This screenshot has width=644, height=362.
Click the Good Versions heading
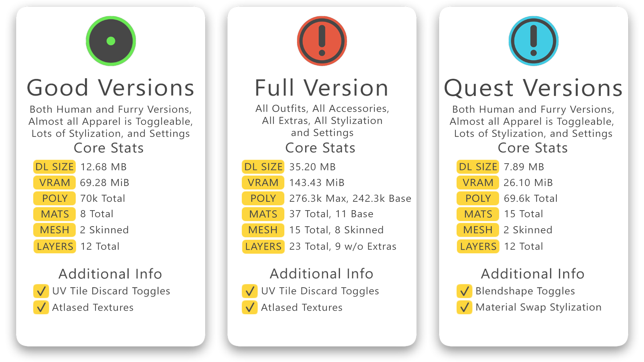110,88
